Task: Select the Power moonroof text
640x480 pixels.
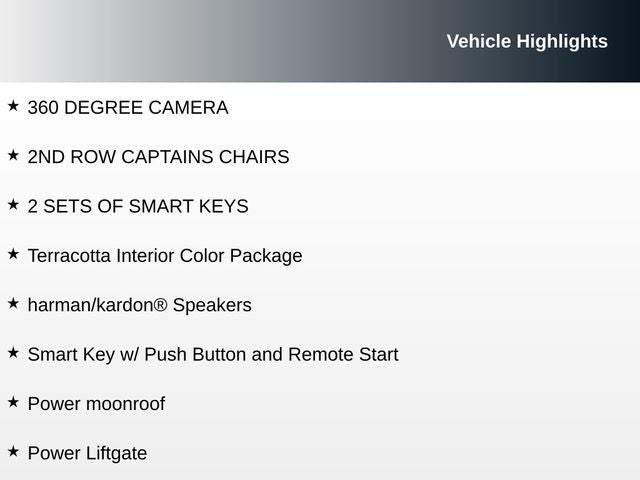Action: point(96,404)
